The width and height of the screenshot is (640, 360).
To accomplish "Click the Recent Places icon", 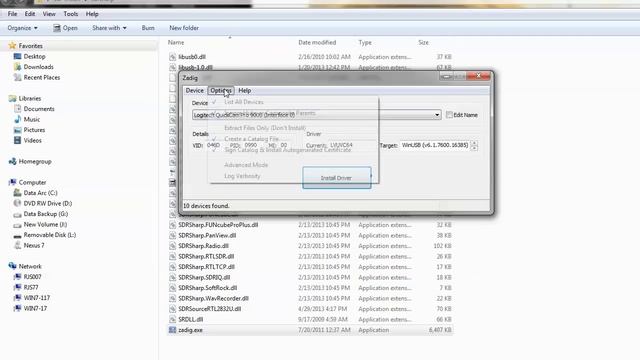I will click(x=17, y=77).
